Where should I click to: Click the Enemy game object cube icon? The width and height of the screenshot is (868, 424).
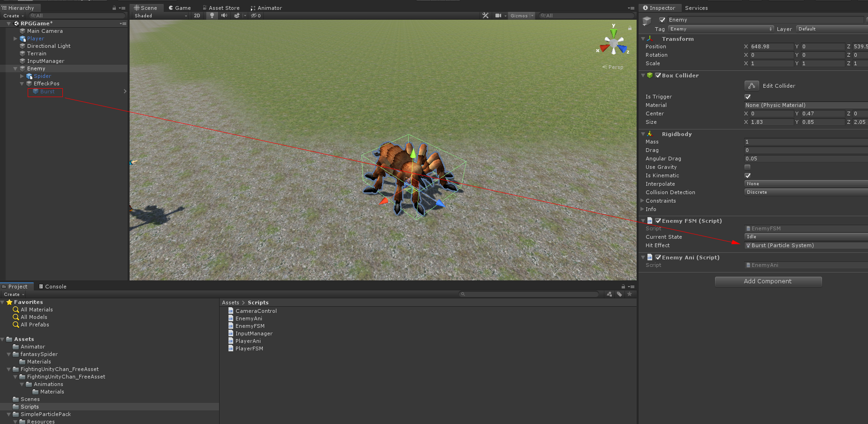pyautogui.click(x=647, y=21)
